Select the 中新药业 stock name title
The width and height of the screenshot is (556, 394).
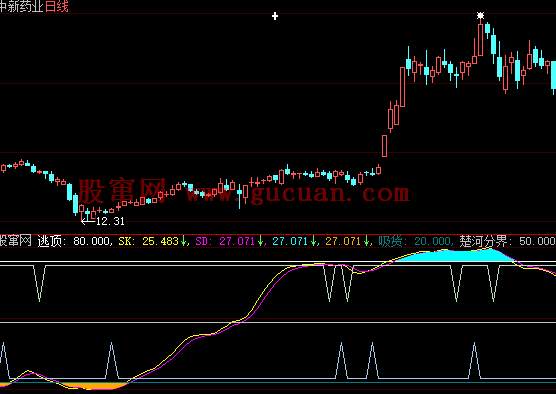[22, 6]
